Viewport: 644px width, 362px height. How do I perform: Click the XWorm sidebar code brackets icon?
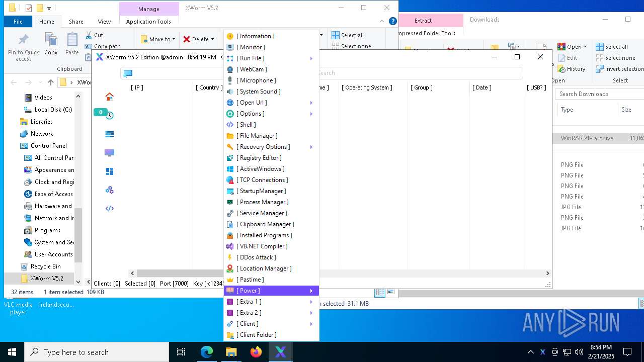[109, 209]
